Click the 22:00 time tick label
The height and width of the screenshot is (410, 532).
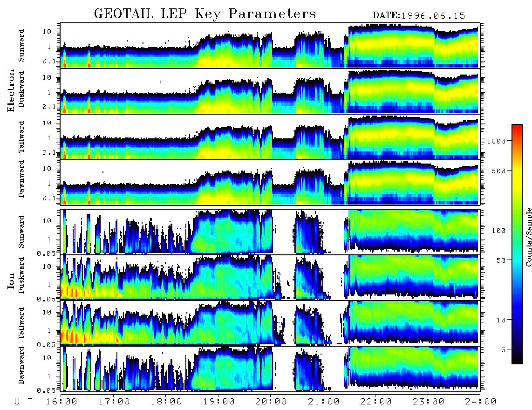tap(376, 402)
